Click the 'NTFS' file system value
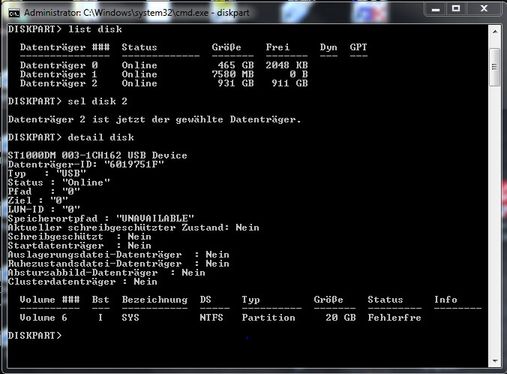The height and width of the screenshot is (374, 507). (x=211, y=317)
